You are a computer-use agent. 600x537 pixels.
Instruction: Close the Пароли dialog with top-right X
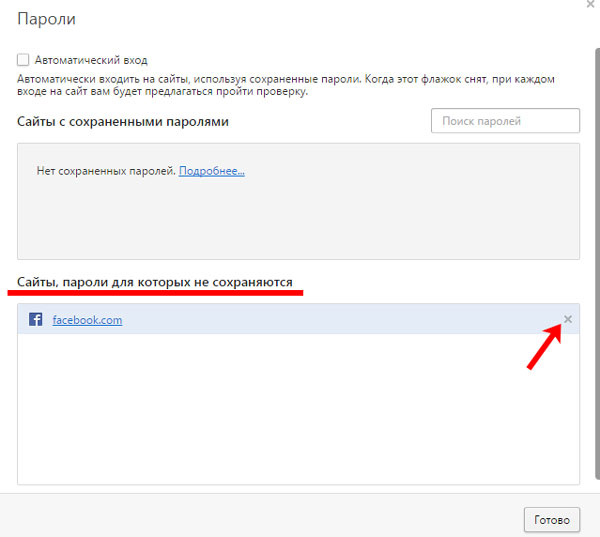pyautogui.click(x=590, y=5)
